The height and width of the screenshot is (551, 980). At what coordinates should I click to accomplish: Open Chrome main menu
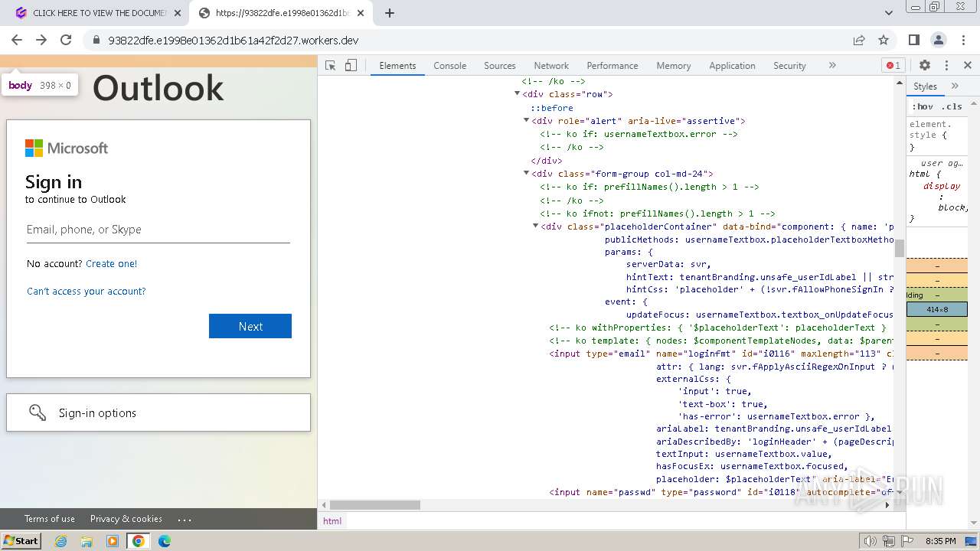click(x=964, y=40)
